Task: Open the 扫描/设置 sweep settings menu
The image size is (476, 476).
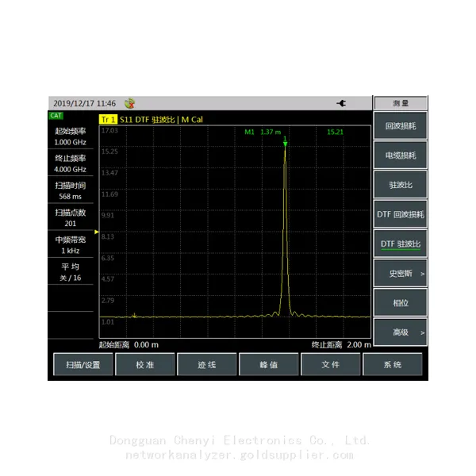Action: (83, 364)
